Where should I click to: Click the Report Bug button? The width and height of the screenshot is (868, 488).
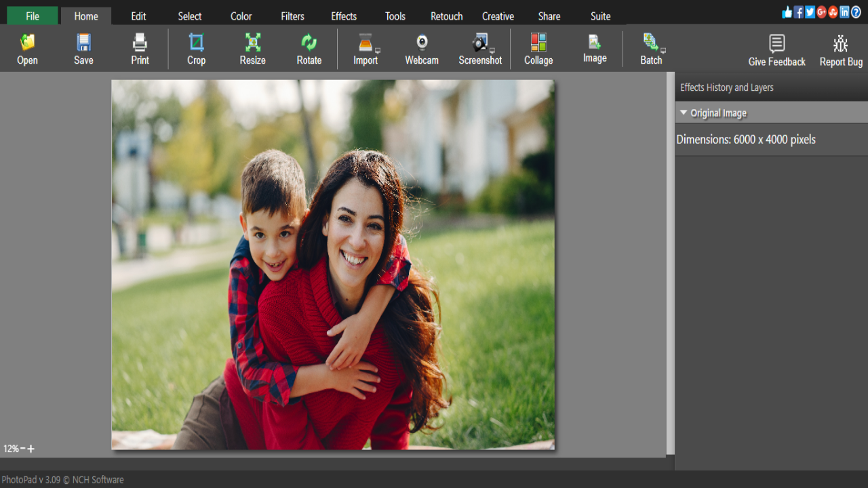(x=840, y=51)
